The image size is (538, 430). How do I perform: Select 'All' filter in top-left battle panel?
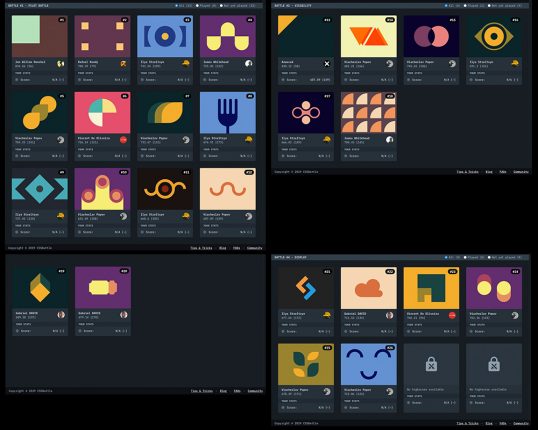point(183,6)
